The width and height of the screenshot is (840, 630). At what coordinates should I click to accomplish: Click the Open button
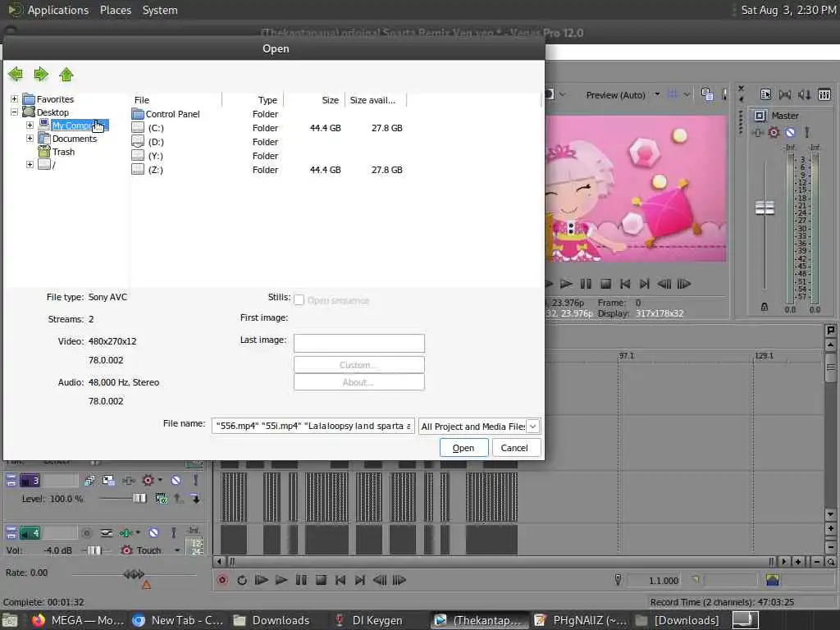463,448
